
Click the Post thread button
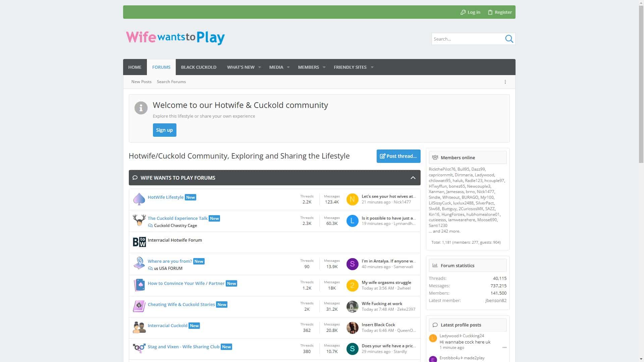tap(398, 156)
